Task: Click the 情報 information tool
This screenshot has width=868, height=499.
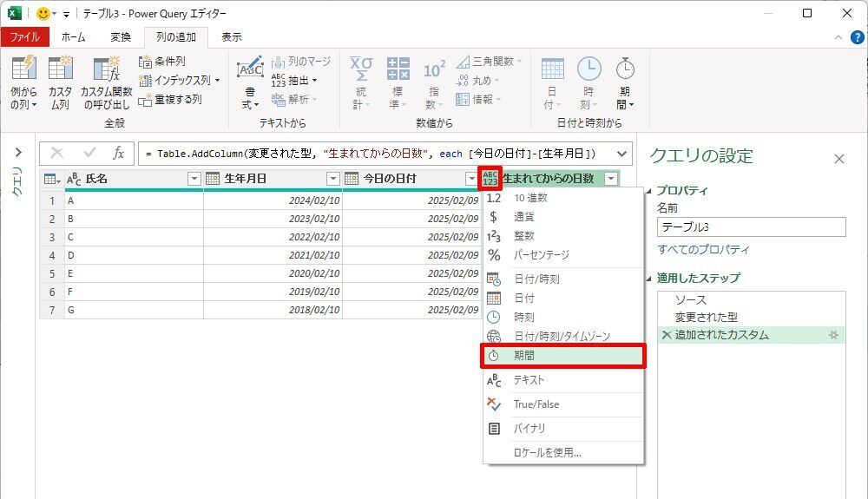Action: [x=478, y=100]
